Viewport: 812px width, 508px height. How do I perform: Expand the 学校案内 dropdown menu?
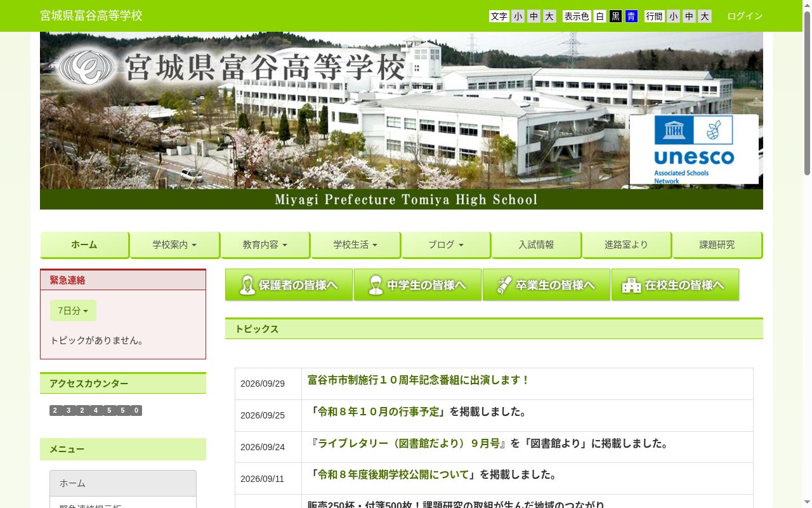(x=174, y=244)
